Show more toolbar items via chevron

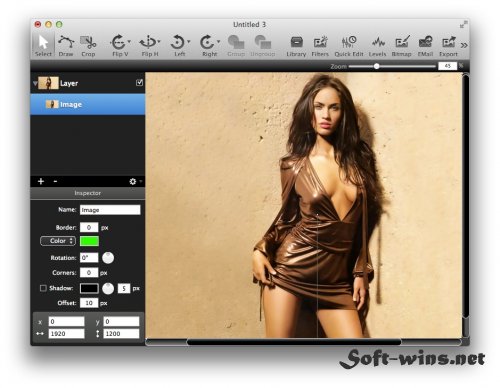click(x=464, y=45)
